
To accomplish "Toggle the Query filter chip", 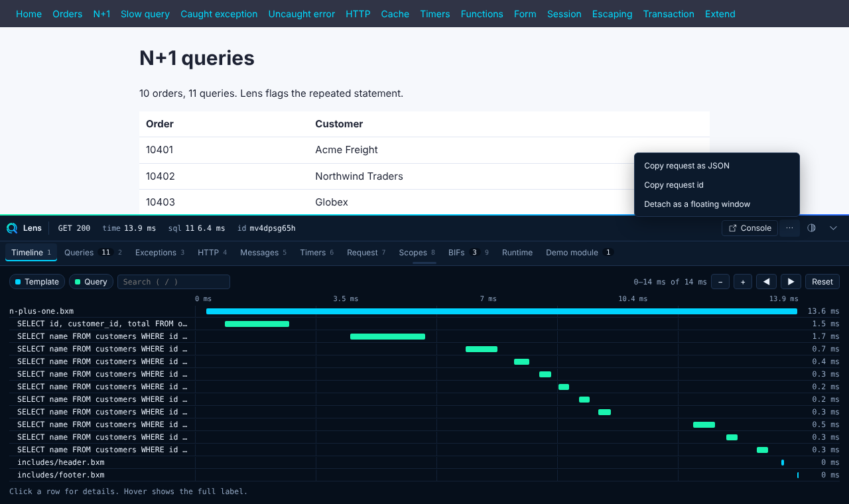I will click(92, 282).
